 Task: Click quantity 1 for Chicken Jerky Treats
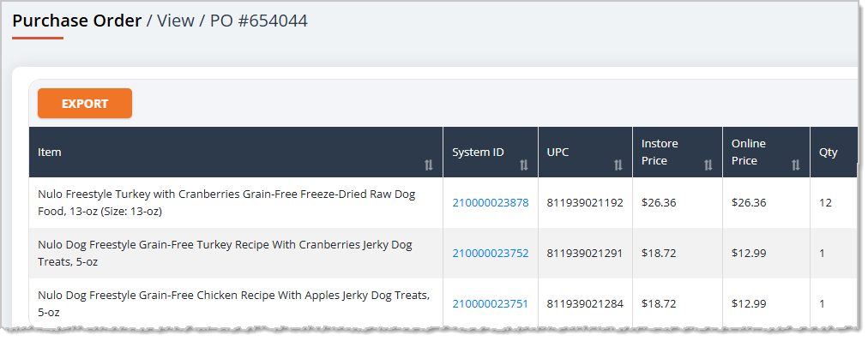click(x=822, y=303)
